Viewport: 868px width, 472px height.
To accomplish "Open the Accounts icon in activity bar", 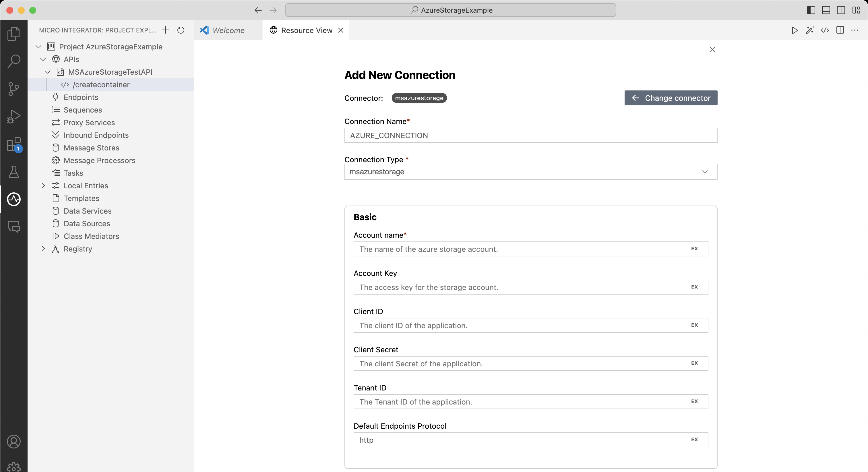I will point(13,442).
